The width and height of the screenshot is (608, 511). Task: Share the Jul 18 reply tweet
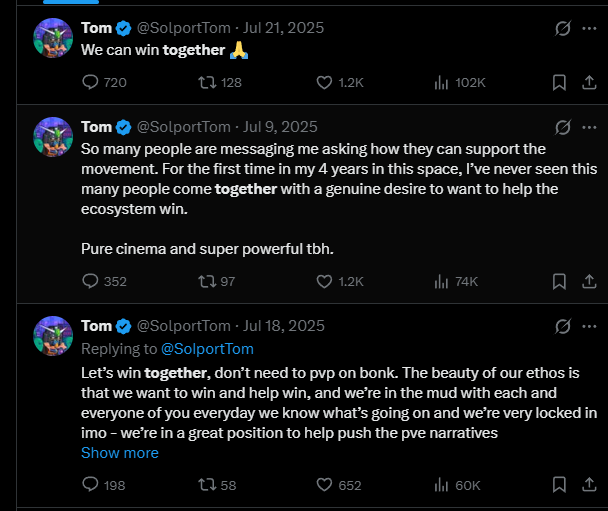[x=589, y=485]
